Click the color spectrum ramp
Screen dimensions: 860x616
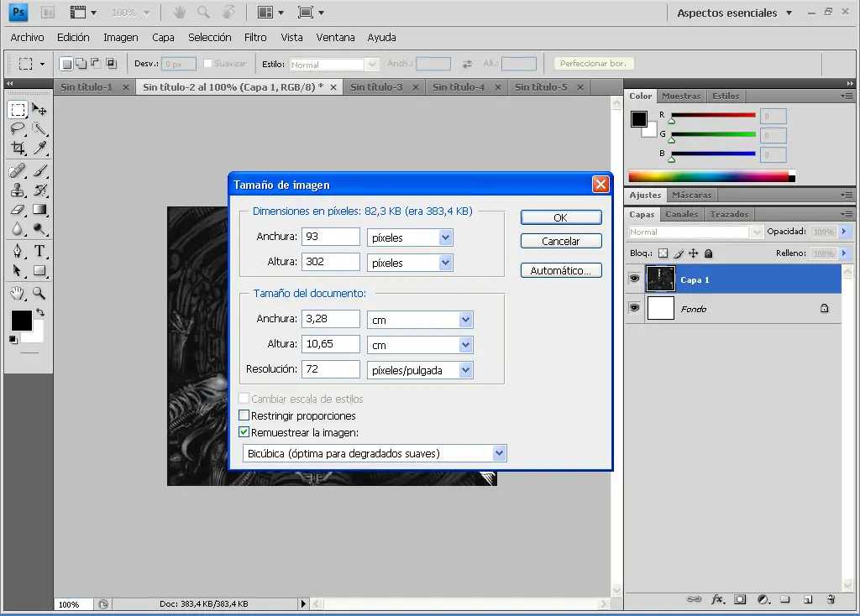click(x=711, y=176)
